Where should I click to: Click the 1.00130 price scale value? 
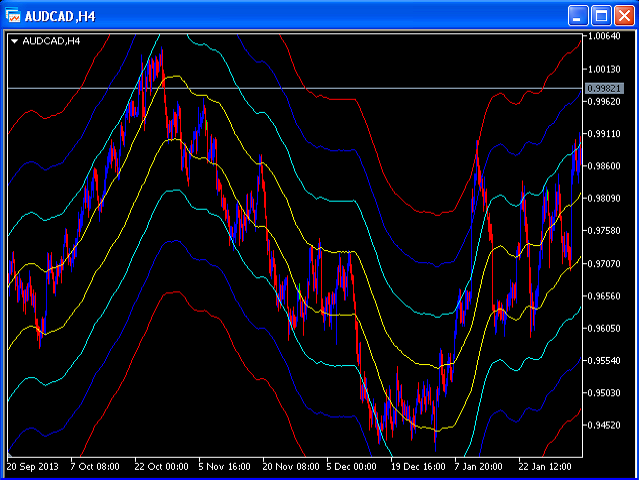[x=604, y=69]
